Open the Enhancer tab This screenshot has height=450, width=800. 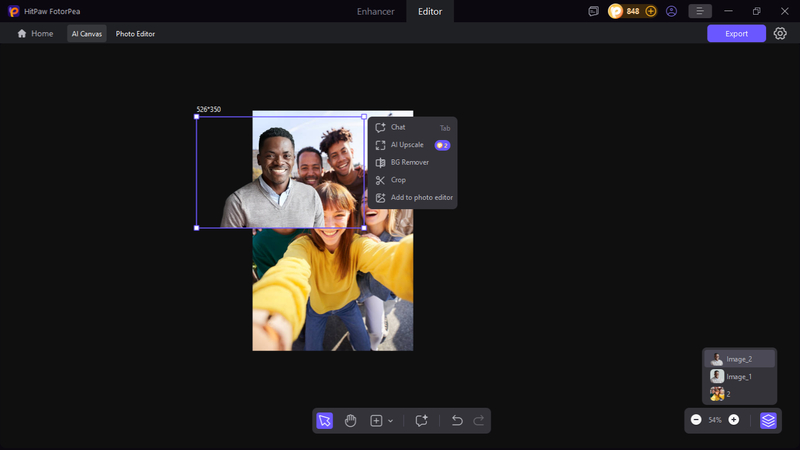tap(376, 11)
